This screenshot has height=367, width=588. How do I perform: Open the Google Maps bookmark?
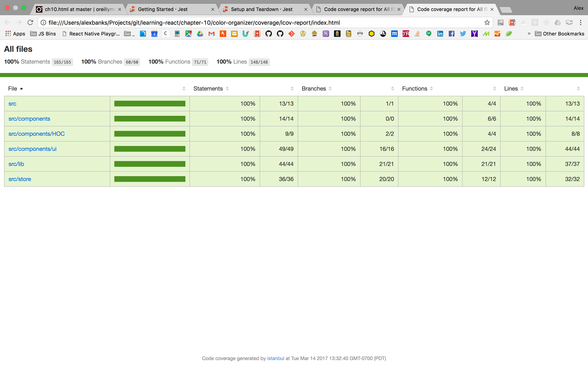click(x=189, y=34)
